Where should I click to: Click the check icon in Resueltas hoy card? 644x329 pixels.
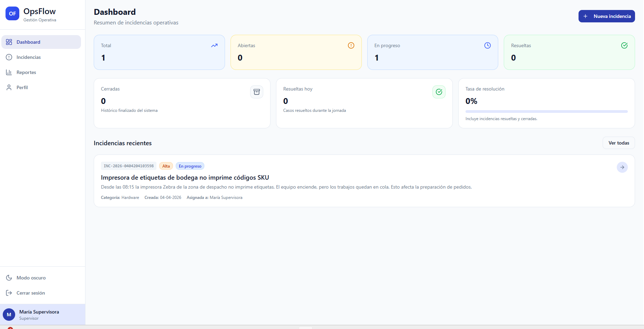(439, 92)
